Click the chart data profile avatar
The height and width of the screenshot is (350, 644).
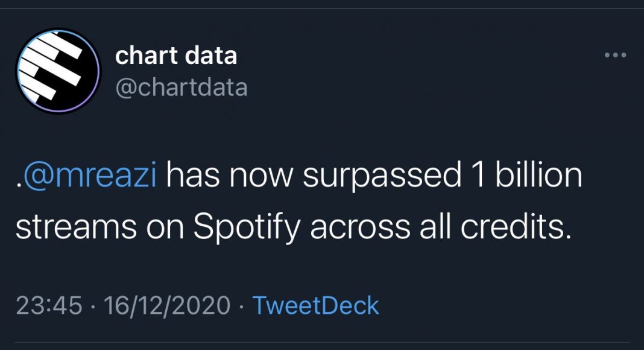58,71
